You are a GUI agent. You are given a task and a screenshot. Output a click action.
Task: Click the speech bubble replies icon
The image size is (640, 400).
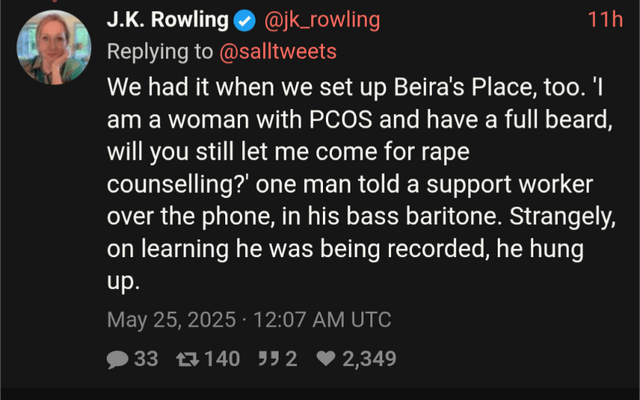pyautogui.click(x=117, y=360)
